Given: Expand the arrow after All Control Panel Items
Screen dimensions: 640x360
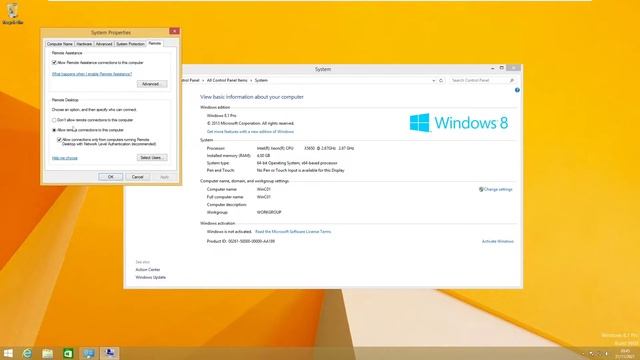Looking at the screenshot, I should coord(251,80).
